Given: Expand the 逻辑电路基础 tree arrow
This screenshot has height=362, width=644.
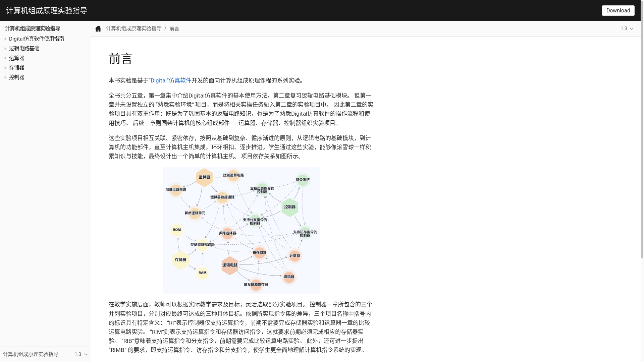Looking at the screenshot, I should (5, 49).
